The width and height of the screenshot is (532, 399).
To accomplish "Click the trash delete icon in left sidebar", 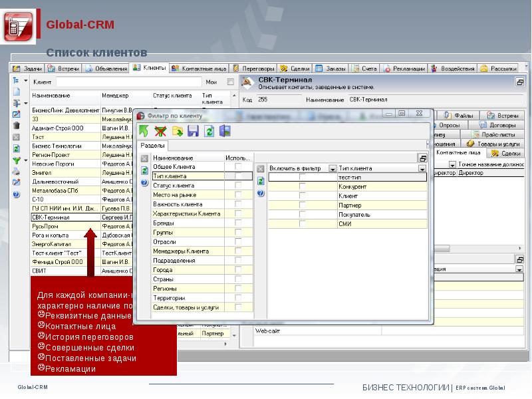I will [17, 125].
